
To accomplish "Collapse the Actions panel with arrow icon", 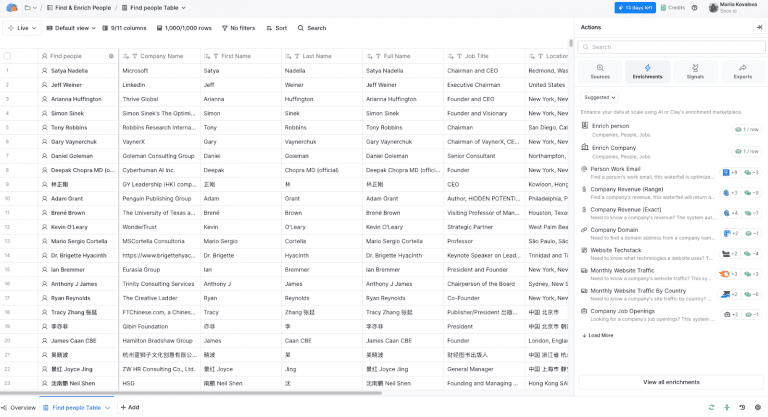I will click(758, 27).
